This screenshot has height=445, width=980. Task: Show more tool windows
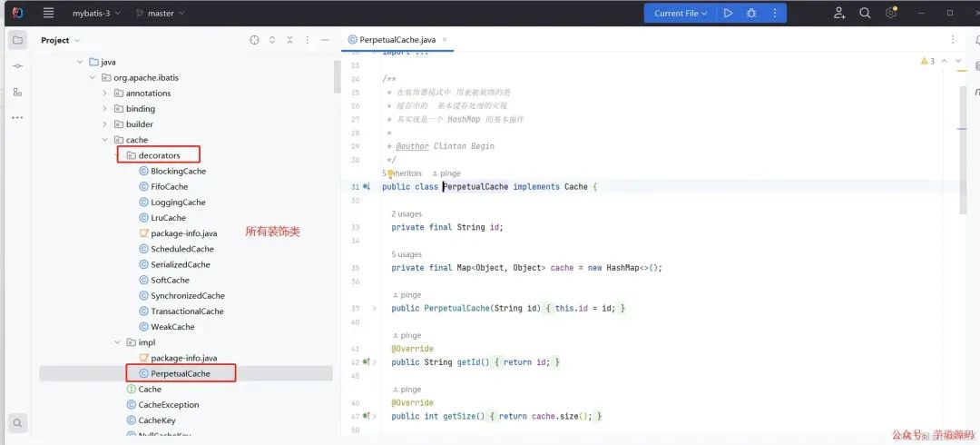[17, 118]
